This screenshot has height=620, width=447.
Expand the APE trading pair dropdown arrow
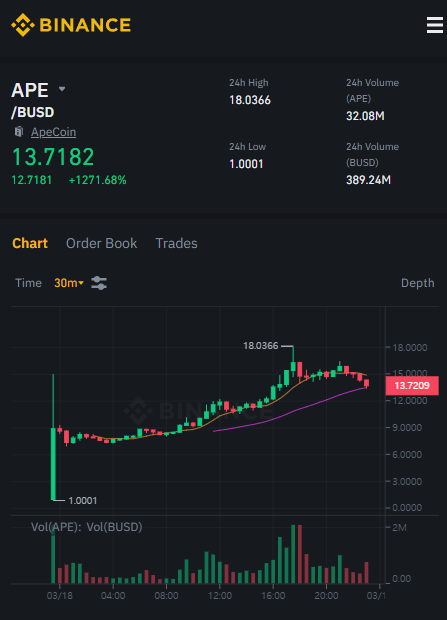click(x=62, y=89)
